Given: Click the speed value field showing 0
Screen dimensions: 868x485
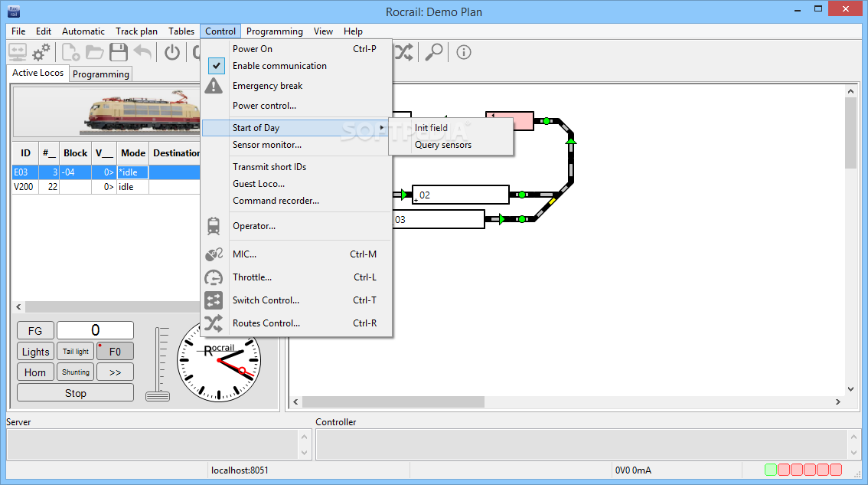Looking at the screenshot, I should click(x=95, y=330).
